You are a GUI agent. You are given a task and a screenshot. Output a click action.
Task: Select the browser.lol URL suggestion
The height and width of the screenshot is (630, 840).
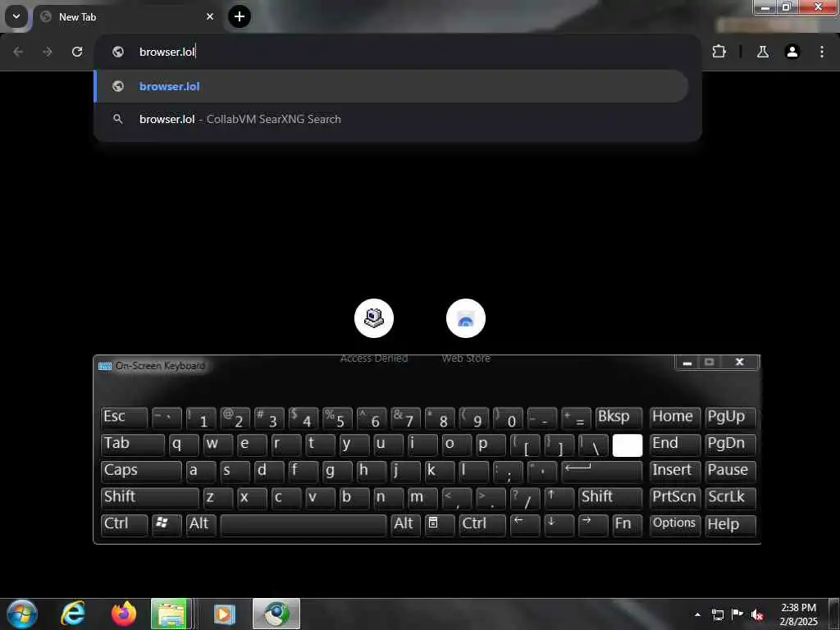tap(391, 86)
